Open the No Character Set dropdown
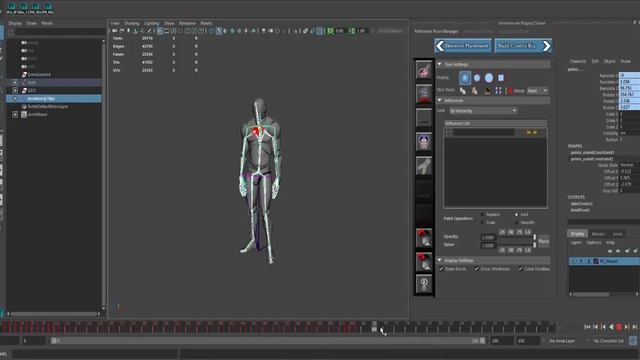This screenshot has width=640, height=360. point(608,341)
